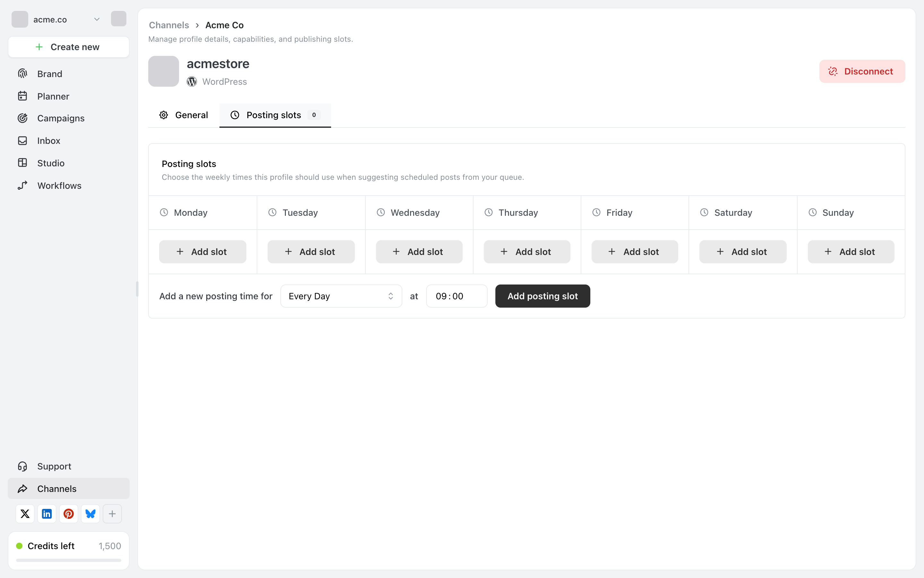Click the acmestore profile name
The image size is (924, 578).
click(218, 64)
